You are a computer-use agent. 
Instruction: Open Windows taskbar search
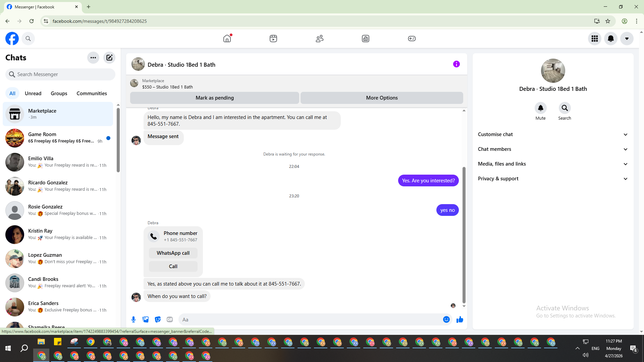pos(24,349)
